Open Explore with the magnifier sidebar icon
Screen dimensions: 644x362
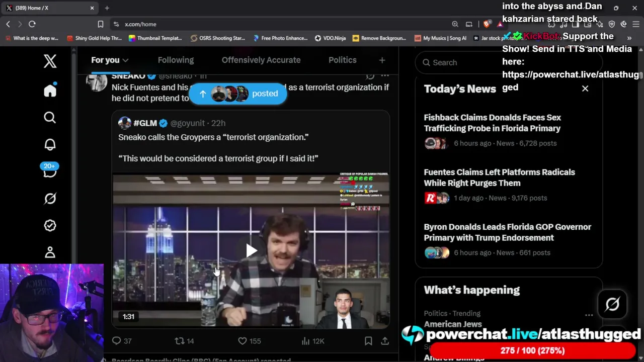50,118
